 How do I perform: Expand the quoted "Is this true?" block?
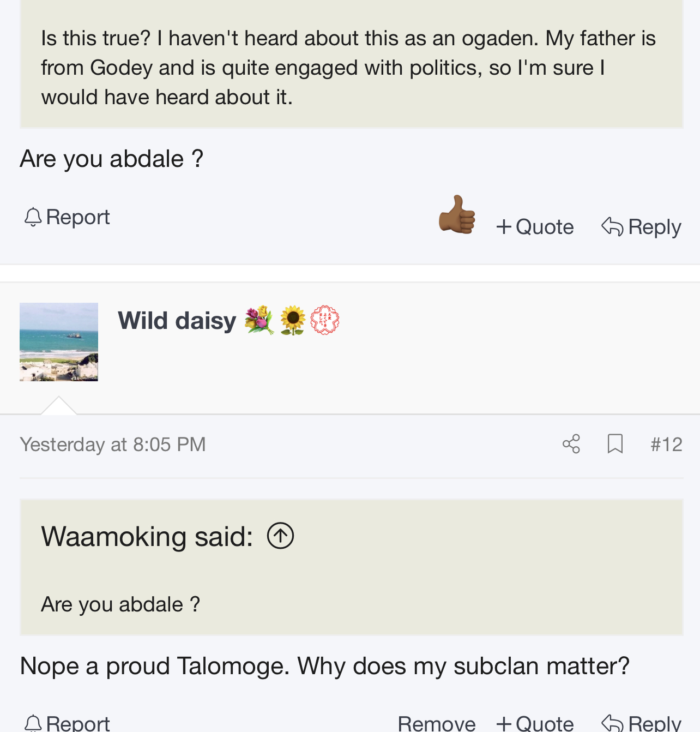351,68
